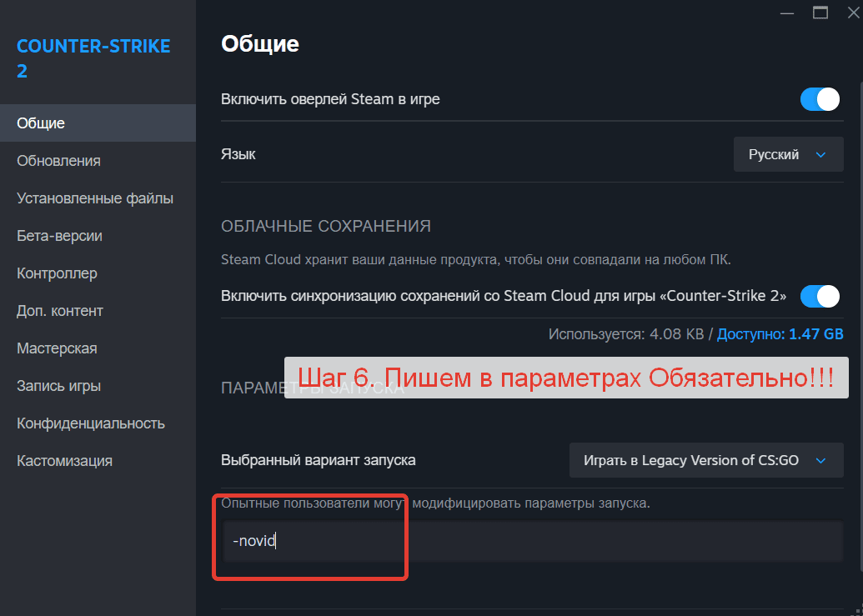The width and height of the screenshot is (863, 616).
Task: Go to Установленные файлы
Action: [x=94, y=198]
